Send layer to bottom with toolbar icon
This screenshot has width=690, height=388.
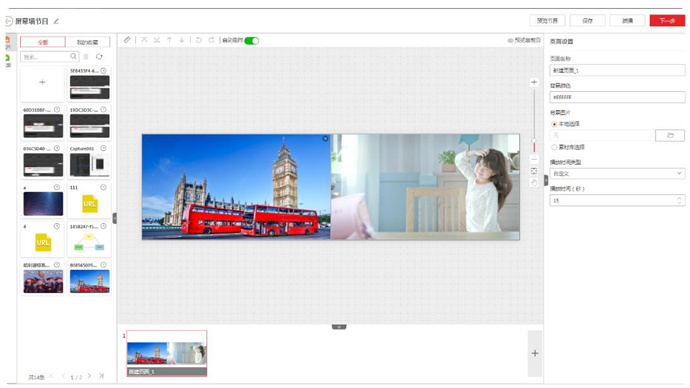(x=157, y=40)
